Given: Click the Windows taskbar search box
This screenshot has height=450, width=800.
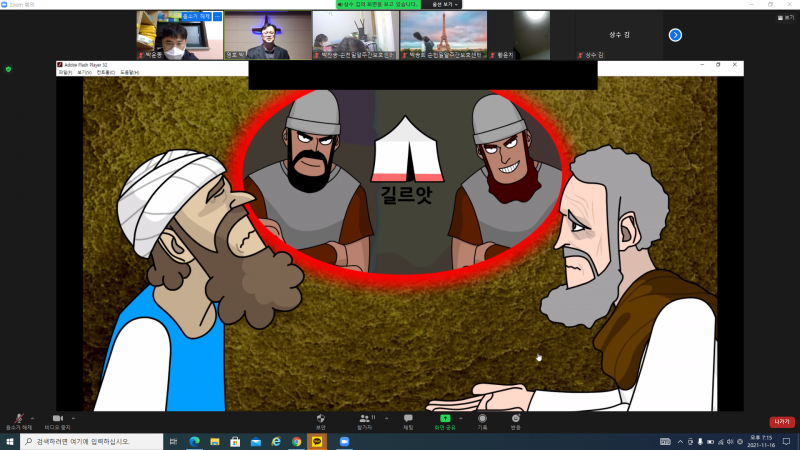Looking at the screenshot, I should (92, 441).
